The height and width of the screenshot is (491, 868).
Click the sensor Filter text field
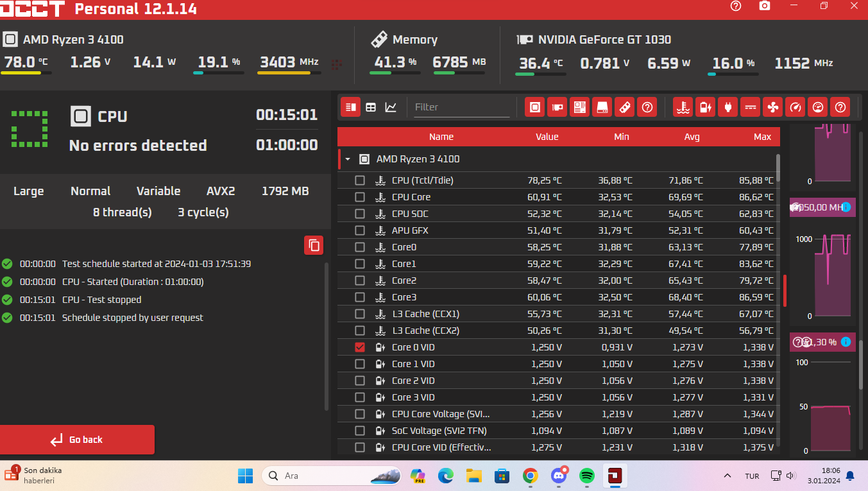[x=462, y=107]
